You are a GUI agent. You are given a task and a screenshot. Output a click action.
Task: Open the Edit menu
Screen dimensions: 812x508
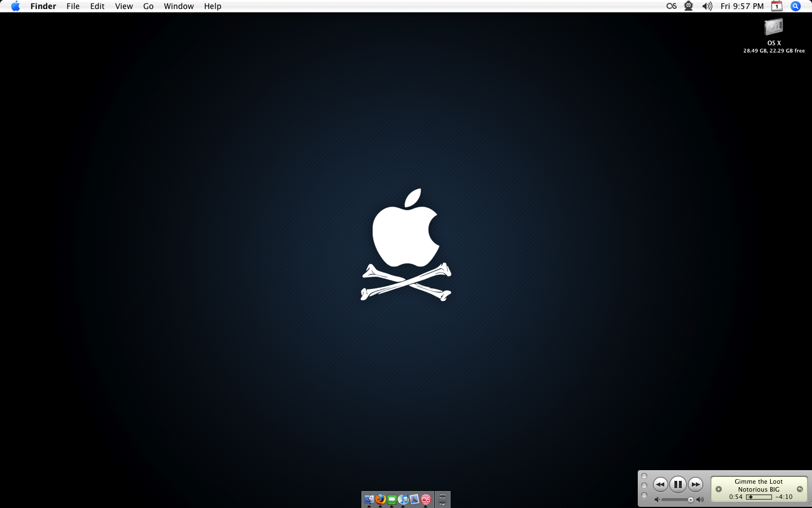tap(97, 6)
